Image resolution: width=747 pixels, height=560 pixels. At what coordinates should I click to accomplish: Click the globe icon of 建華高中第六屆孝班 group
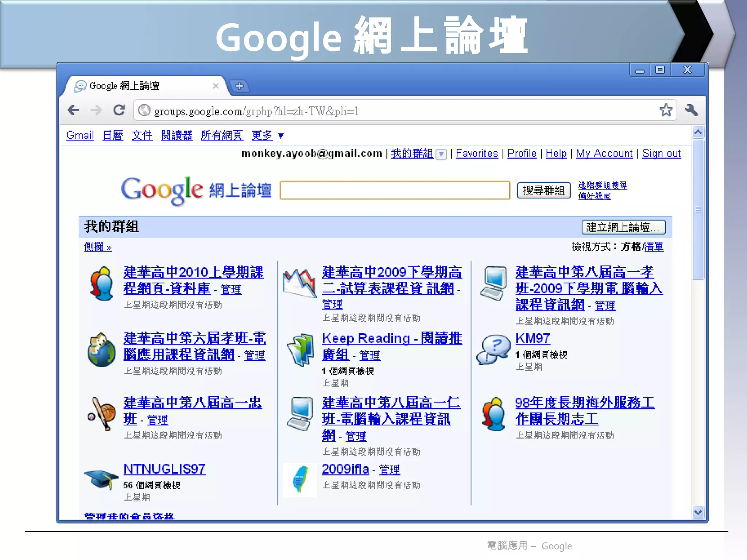click(102, 350)
